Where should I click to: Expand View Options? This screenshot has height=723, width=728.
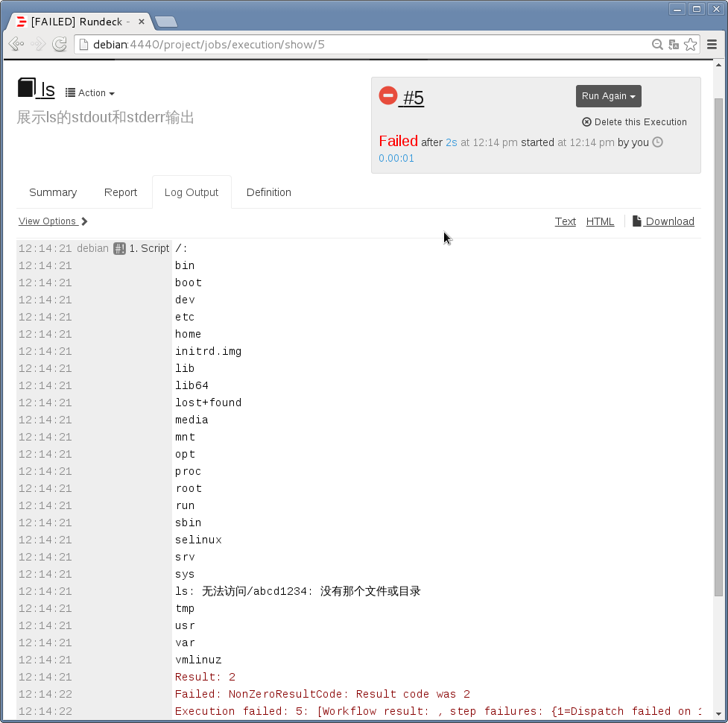click(x=53, y=221)
